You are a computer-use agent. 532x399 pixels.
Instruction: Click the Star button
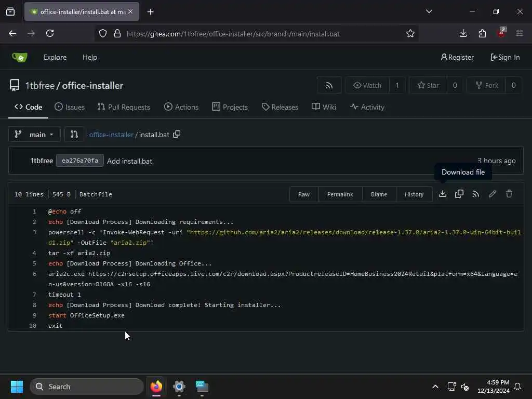point(428,85)
